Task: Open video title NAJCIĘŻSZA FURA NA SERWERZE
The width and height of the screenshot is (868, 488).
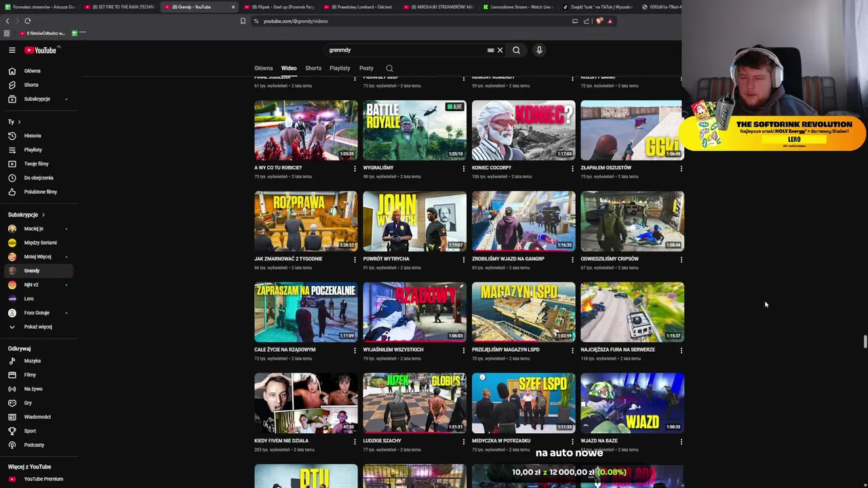Action: (618, 350)
